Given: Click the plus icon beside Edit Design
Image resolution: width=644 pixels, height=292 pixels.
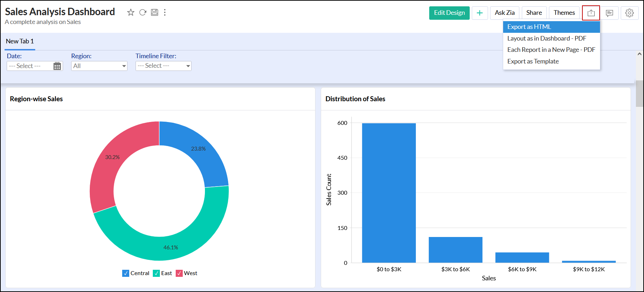Looking at the screenshot, I should tap(480, 13).
